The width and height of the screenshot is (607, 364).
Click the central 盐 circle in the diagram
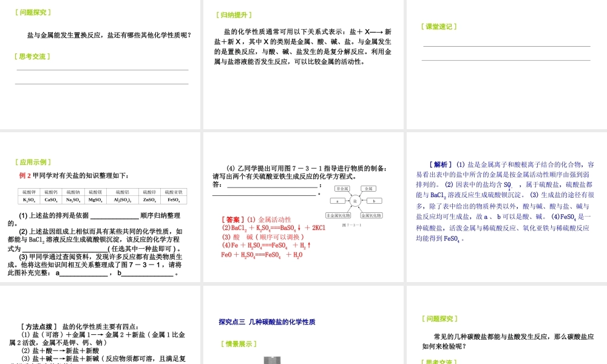(355, 201)
